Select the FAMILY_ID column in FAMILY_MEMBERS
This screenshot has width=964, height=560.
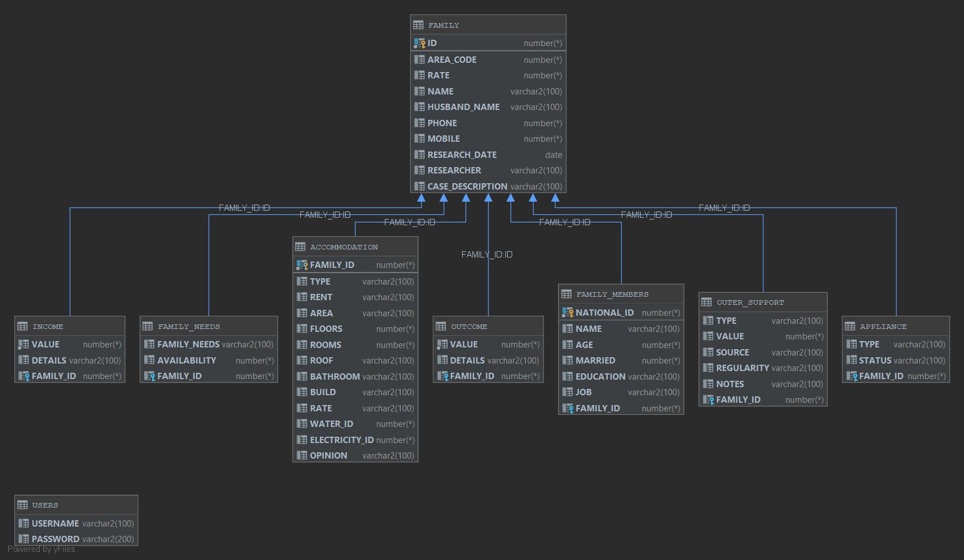pyautogui.click(x=621, y=408)
